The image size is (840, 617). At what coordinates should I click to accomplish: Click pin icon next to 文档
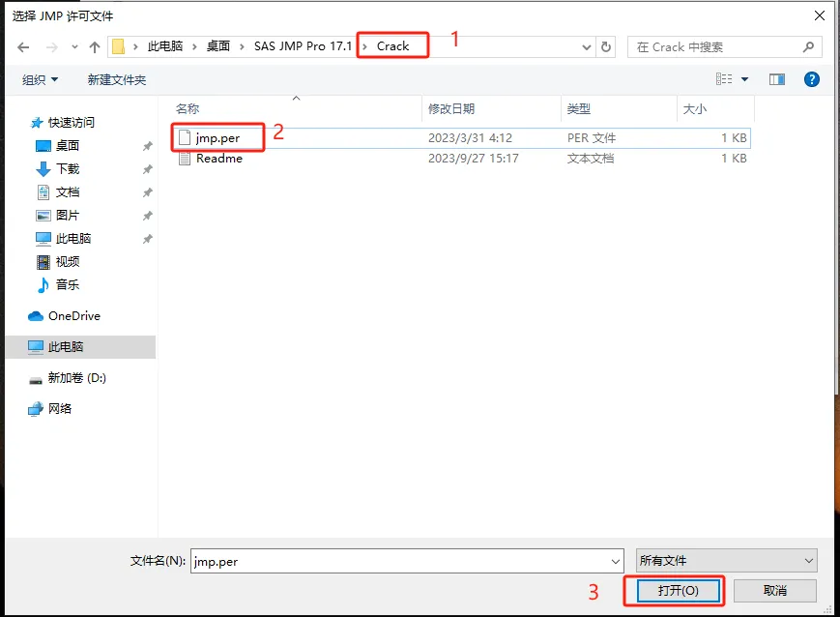(x=147, y=192)
